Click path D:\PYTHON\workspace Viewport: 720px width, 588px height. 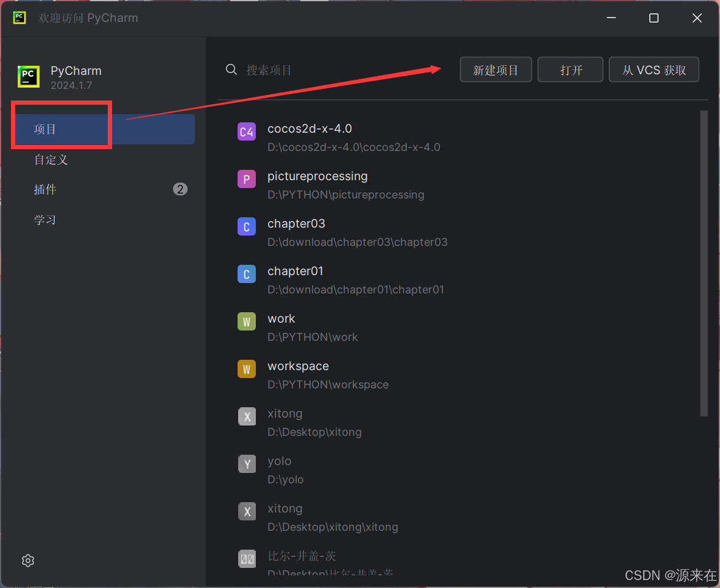coord(328,385)
